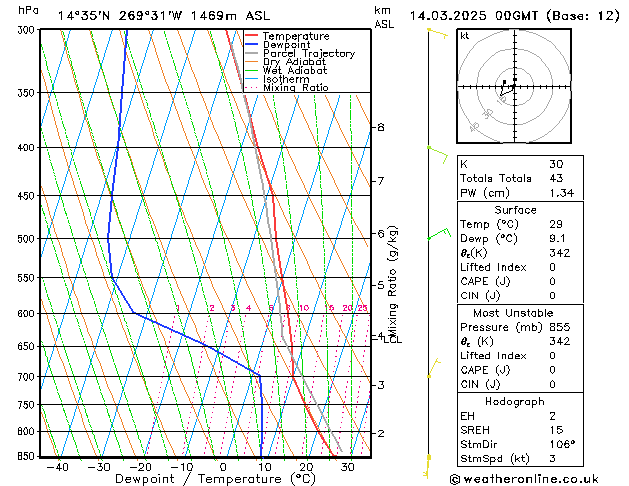Click the mixing ratio '25' label
This screenshot has height=486, width=629.
[x=363, y=308]
